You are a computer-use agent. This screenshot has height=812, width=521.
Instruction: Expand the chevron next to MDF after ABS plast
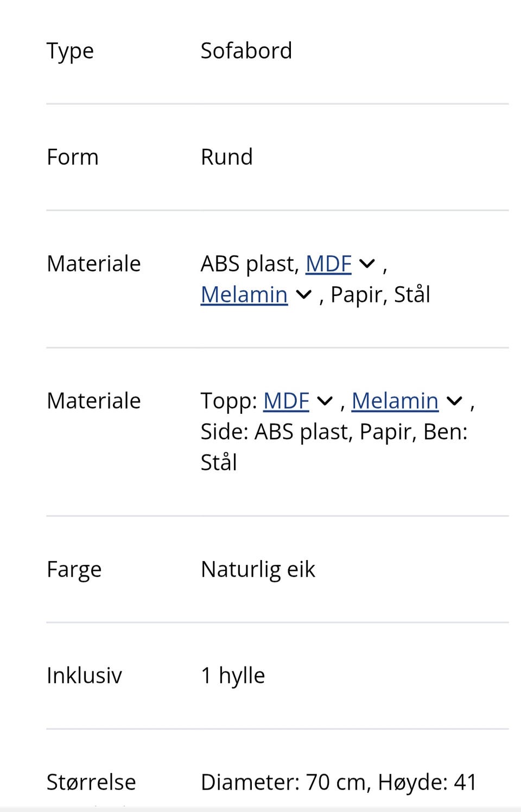(x=367, y=264)
